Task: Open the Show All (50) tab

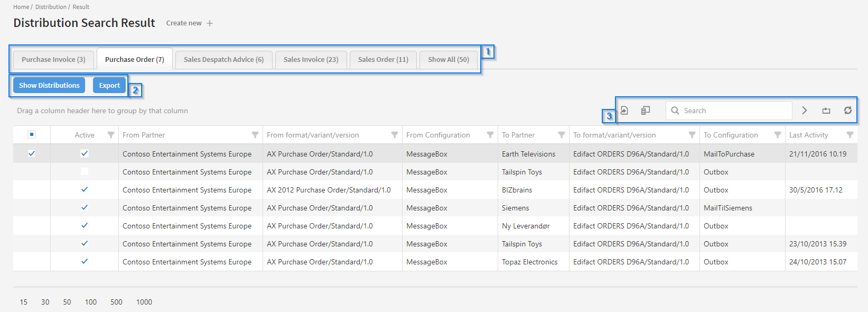Action: [x=448, y=60]
